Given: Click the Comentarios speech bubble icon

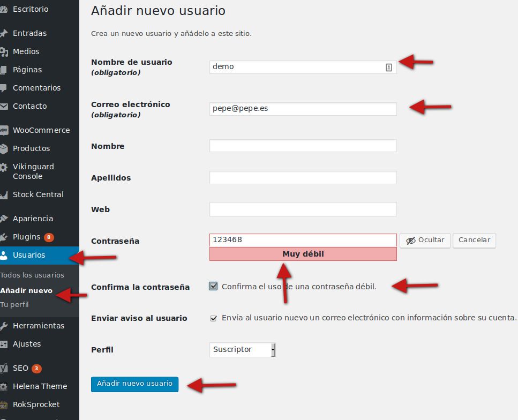Looking at the screenshot, I should [x=3, y=88].
